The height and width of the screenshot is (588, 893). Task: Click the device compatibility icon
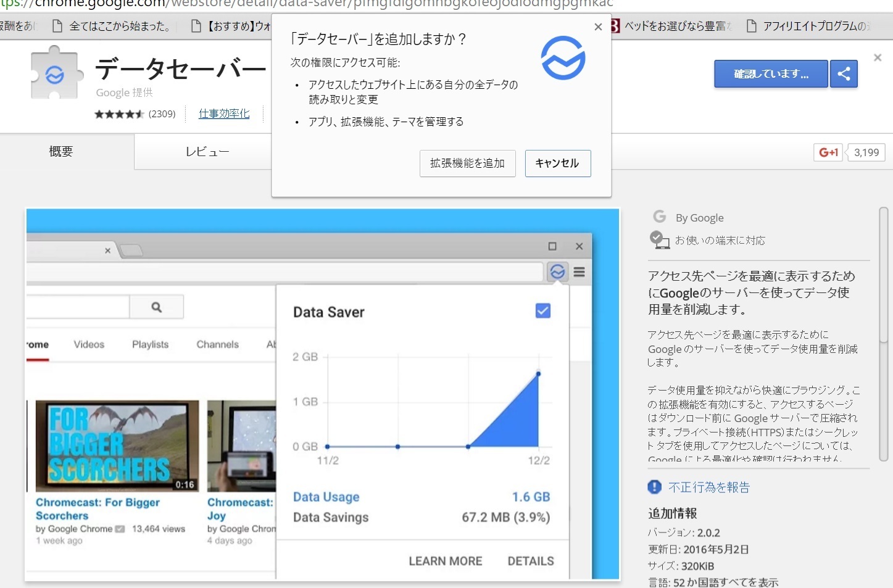pos(659,240)
